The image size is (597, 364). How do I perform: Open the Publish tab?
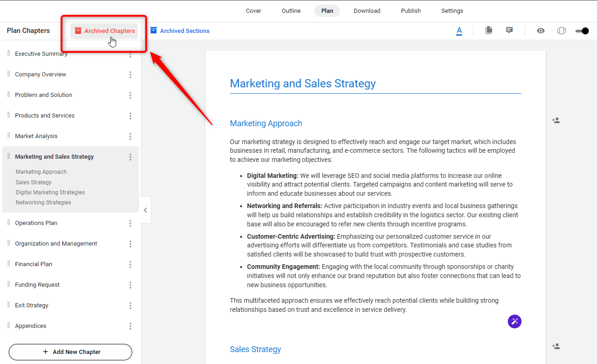(x=411, y=11)
